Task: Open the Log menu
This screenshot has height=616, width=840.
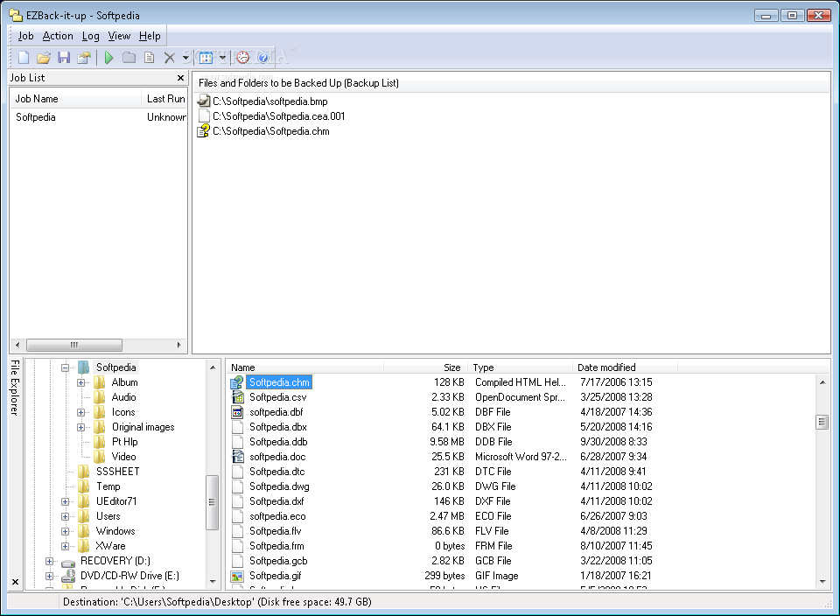Action: point(90,36)
